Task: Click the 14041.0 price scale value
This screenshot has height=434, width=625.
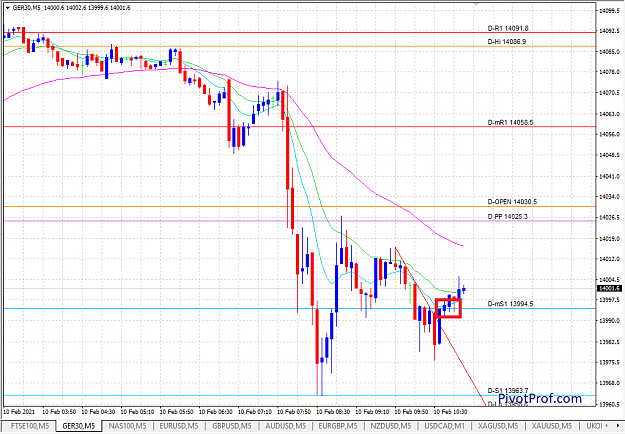Action: tap(609, 176)
